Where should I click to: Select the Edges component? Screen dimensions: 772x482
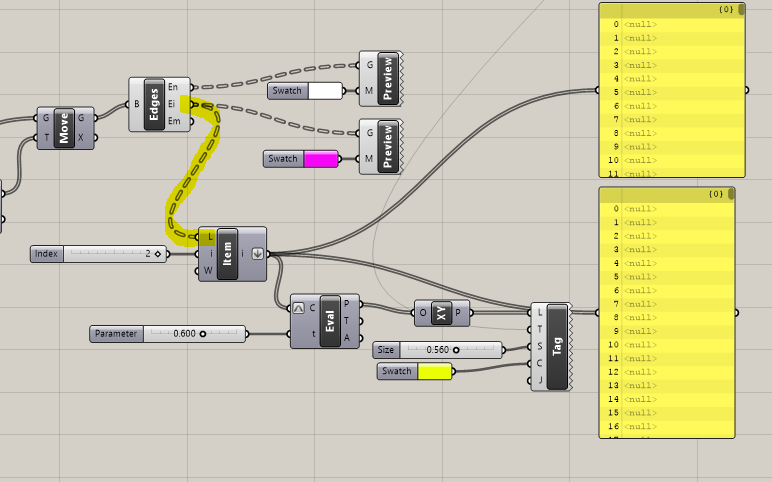(x=154, y=104)
